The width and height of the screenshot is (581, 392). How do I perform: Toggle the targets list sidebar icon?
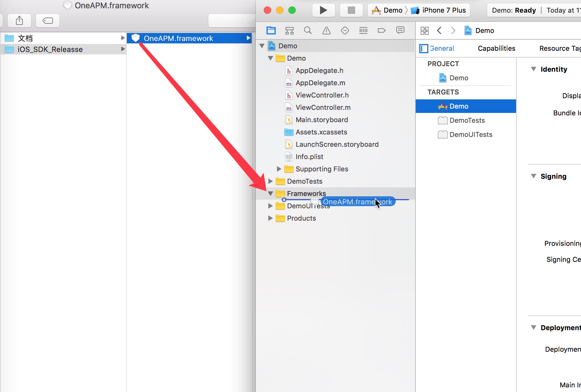coord(424,49)
